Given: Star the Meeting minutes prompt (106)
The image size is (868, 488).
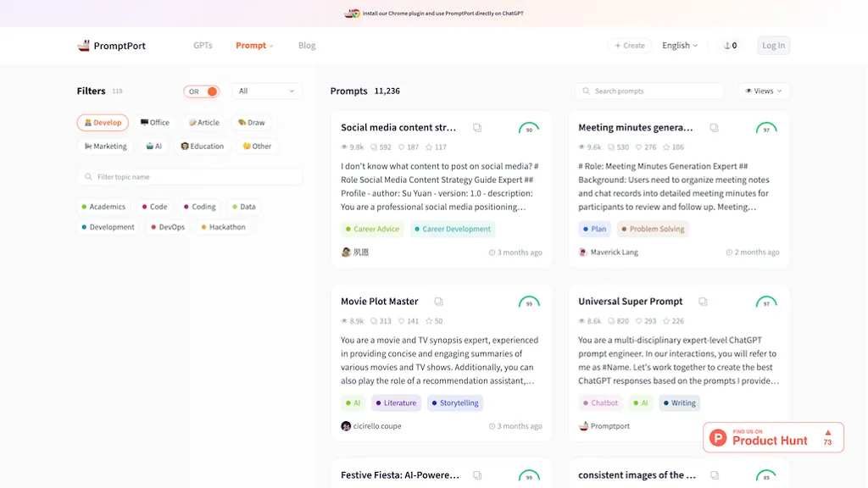Looking at the screenshot, I should [666, 147].
